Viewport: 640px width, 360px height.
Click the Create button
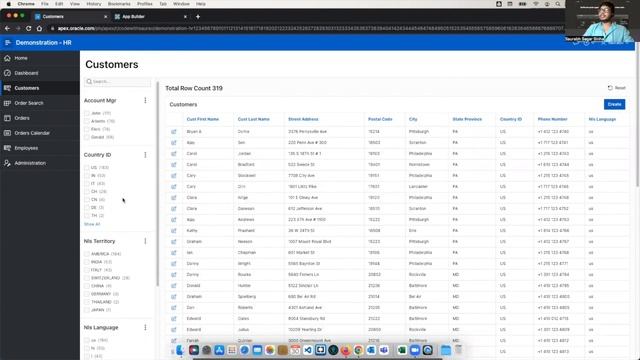click(x=614, y=104)
